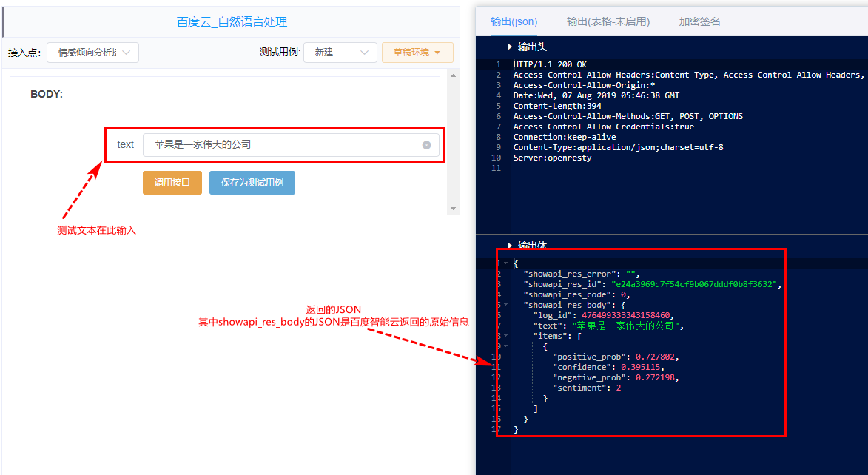The height and width of the screenshot is (475, 868).
Task: Click the Date header line 'Wed, 07 Aug 2019'
Action: pyautogui.click(x=596, y=95)
